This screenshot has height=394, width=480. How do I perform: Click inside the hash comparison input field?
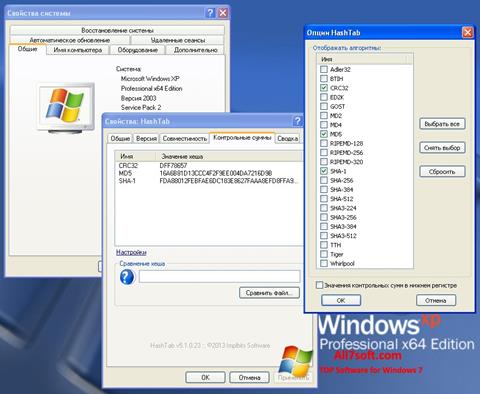pos(219,277)
